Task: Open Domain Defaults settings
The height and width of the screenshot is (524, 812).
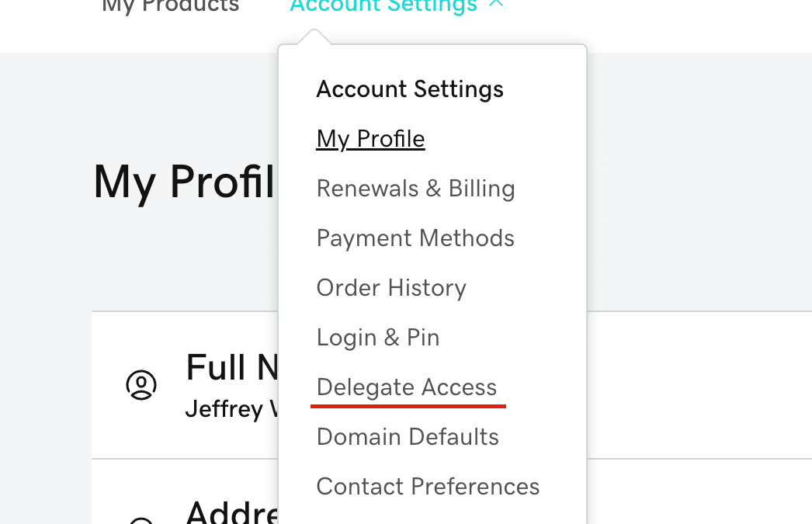Action: click(408, 436)
